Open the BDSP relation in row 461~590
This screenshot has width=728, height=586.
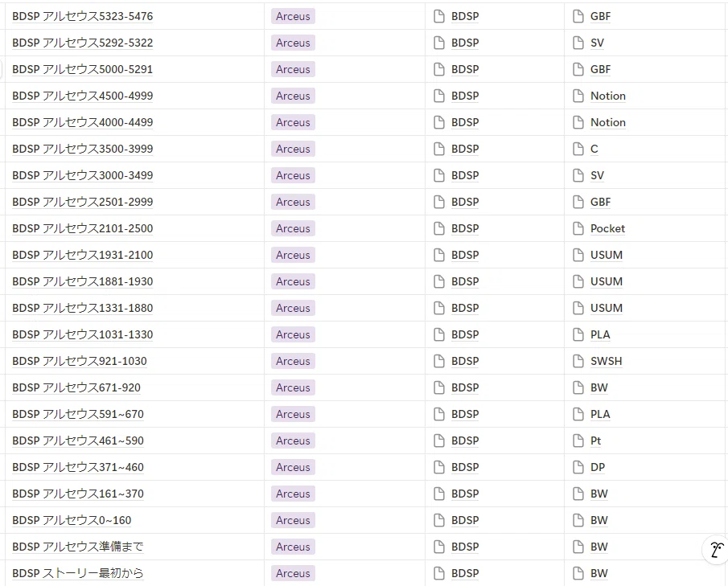click(x=465, y=441)
